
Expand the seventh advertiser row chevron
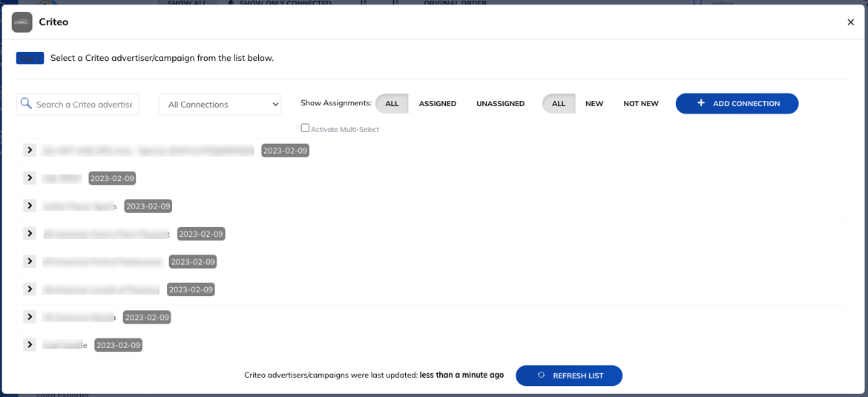click(30, 316)
